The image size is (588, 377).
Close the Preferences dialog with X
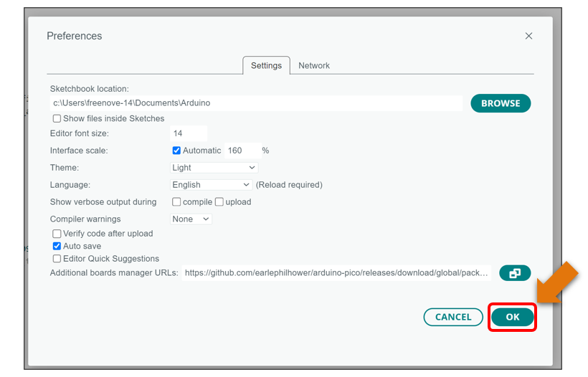(528, 36)
